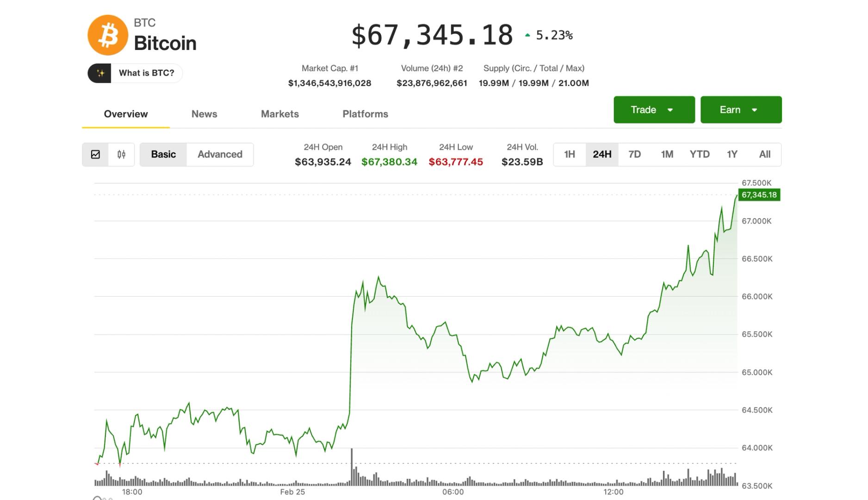This screenshot has height=500, width=868.
Task: Open the Earn dropdown
Action: (x=740, y=110)
